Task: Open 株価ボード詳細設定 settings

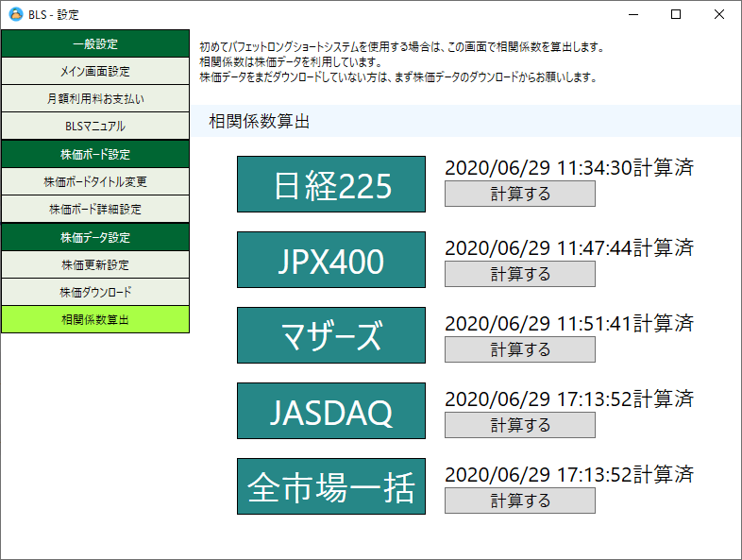Action: point(95,209)
